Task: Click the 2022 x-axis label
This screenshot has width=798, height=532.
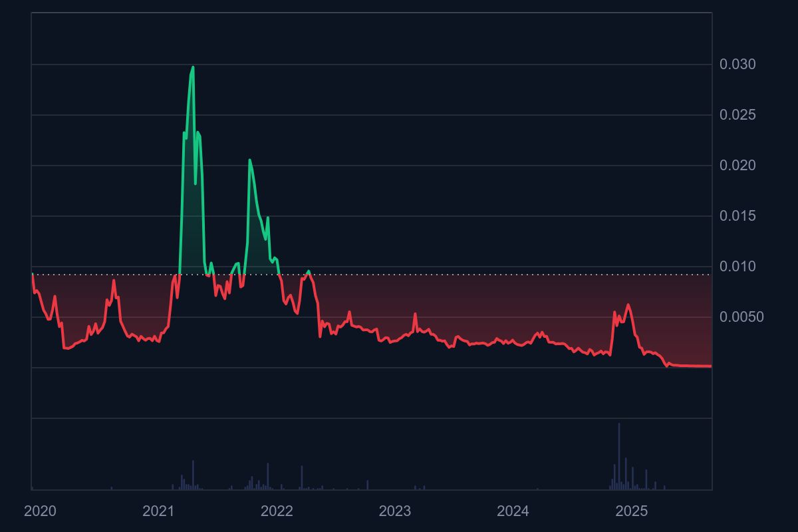Action: [x=277, y=511]
